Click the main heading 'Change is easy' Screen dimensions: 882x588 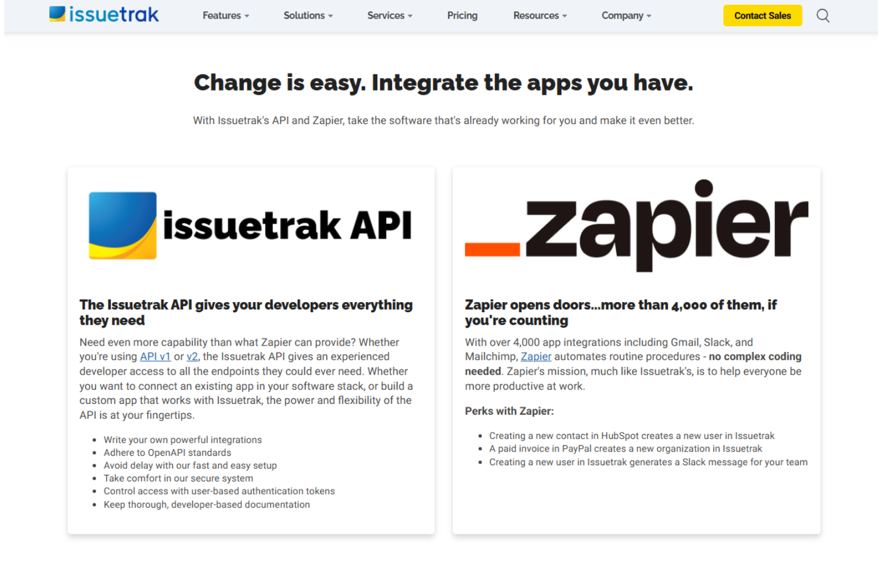click(443, 82)
